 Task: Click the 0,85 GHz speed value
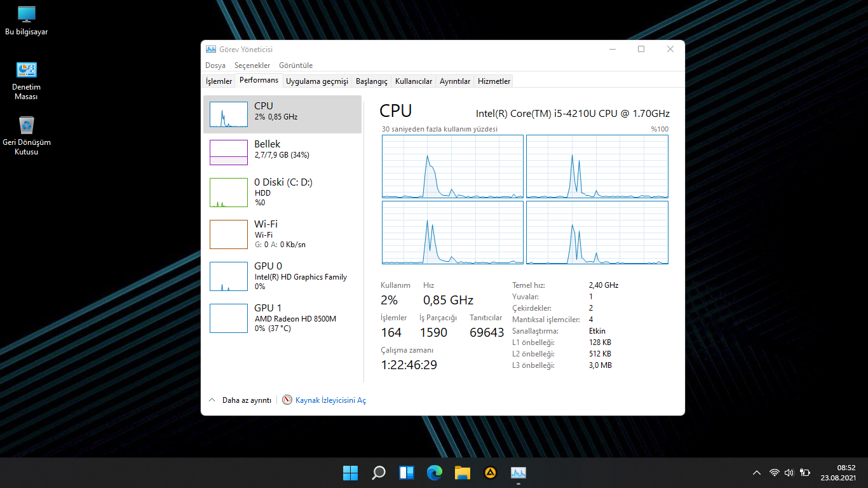(448, 300)
